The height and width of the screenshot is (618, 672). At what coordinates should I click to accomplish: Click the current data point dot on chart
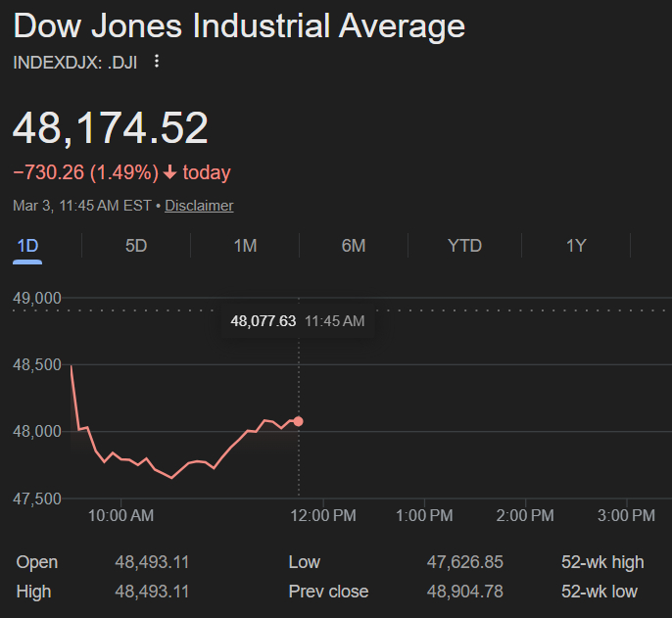[298, 421]
